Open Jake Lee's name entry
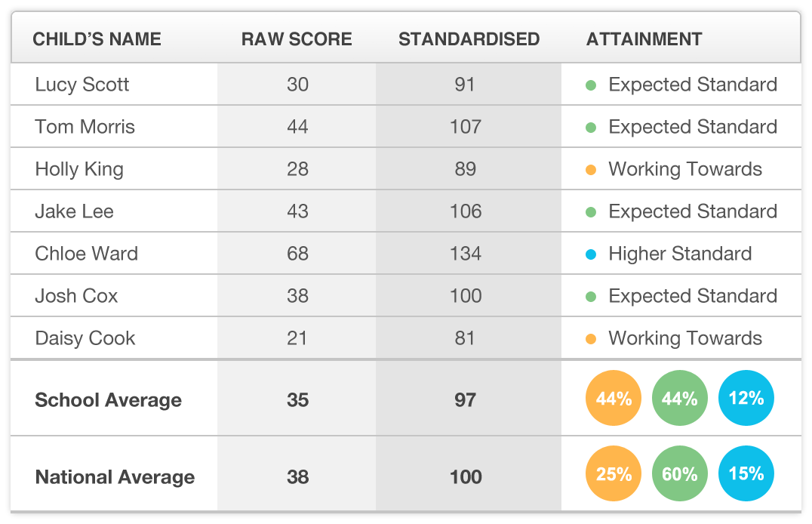 tap(74, 211)
